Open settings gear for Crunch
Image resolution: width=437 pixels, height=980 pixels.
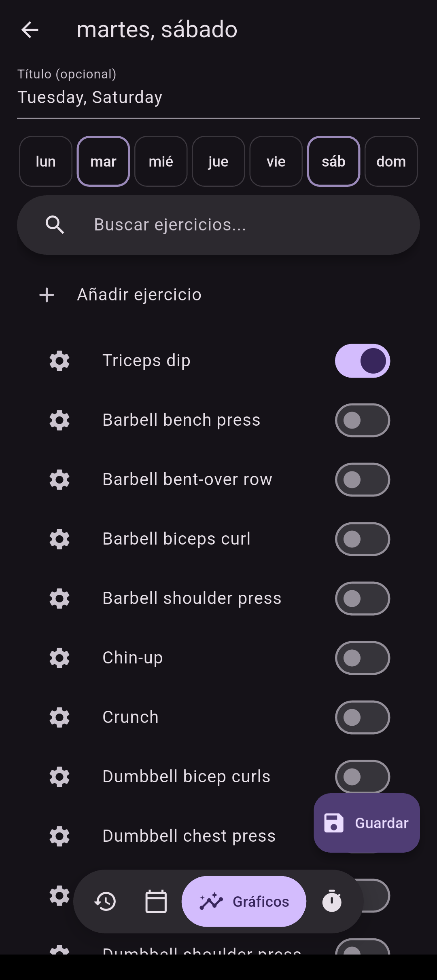click(59, 717)
